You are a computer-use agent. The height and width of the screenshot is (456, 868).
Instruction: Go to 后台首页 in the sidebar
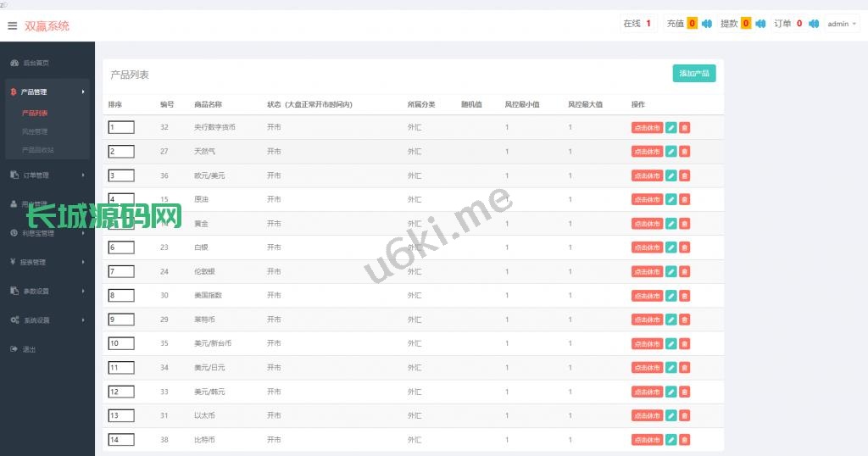[x=36, y=63]
